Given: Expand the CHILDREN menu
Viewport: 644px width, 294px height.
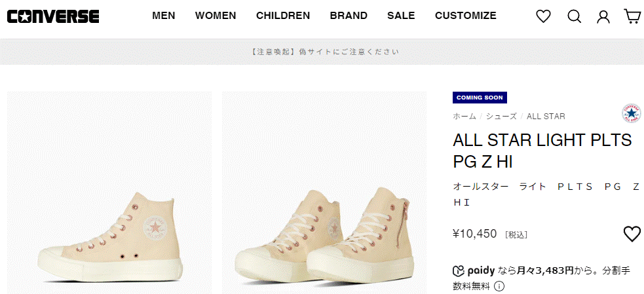Looking at the screenshot, I should coord(283,16).
